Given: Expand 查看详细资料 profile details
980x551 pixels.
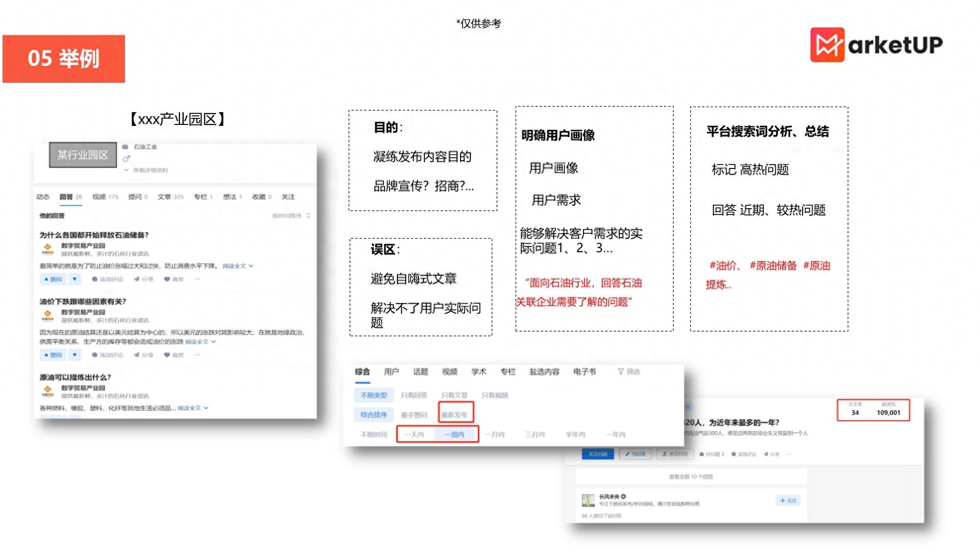Looking at the screenshot, I should (146, 170).
